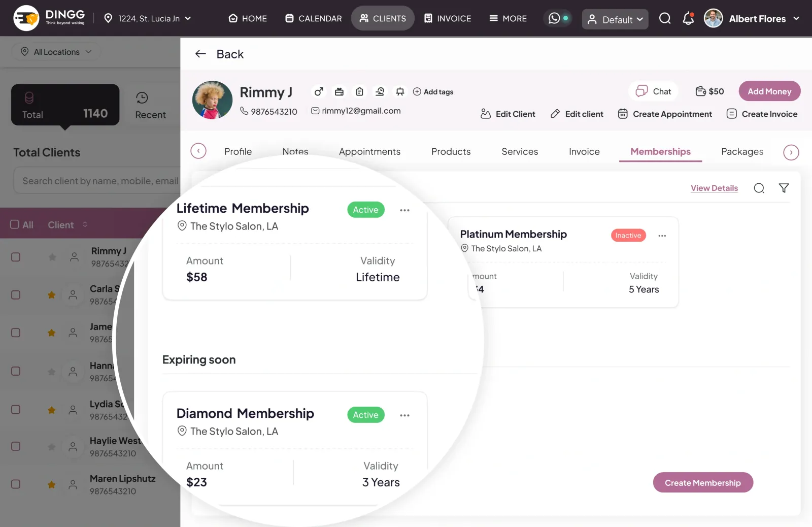Check the Rimmy J row checkbox
The height and width of the screenshot is (527, 812).
point(16,257)
